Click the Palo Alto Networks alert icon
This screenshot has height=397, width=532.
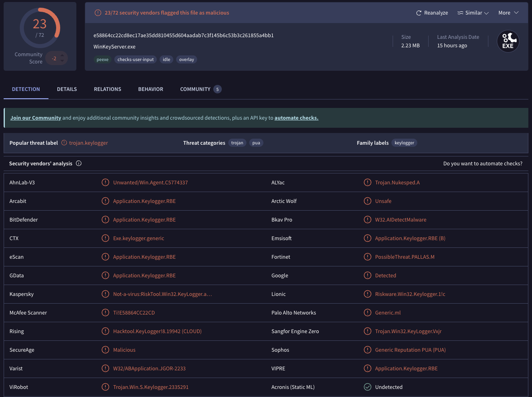(368, 313)
